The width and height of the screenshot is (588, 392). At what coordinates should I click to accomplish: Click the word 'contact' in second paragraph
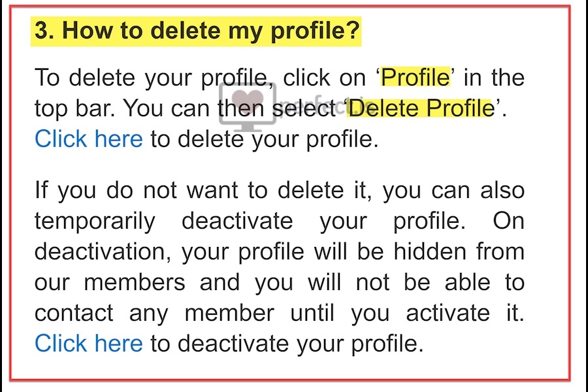coord(74,313)
